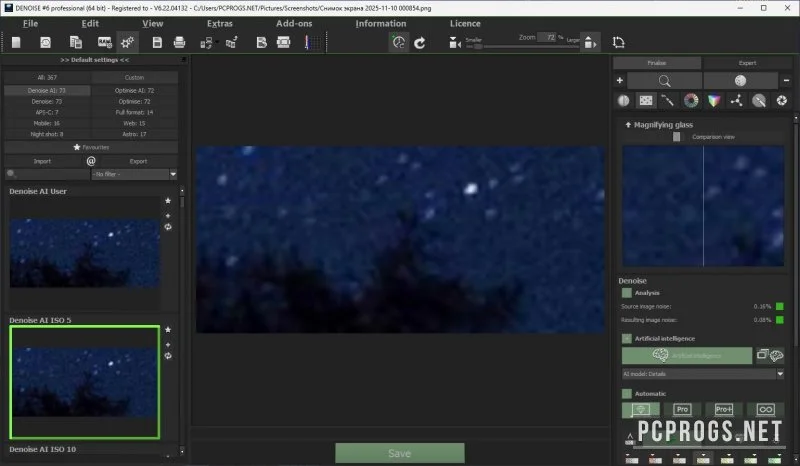
Task: Click the B document toolbar icon
Action: coord(261,42)
